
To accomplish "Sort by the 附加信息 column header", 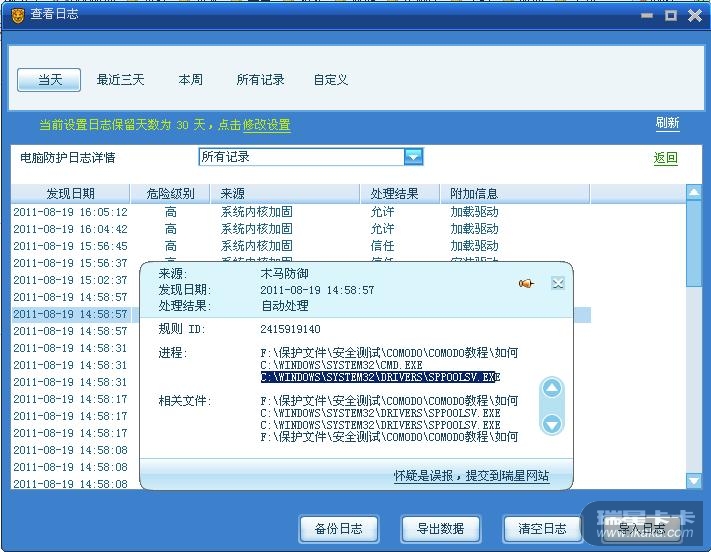I will coord(515,194).
